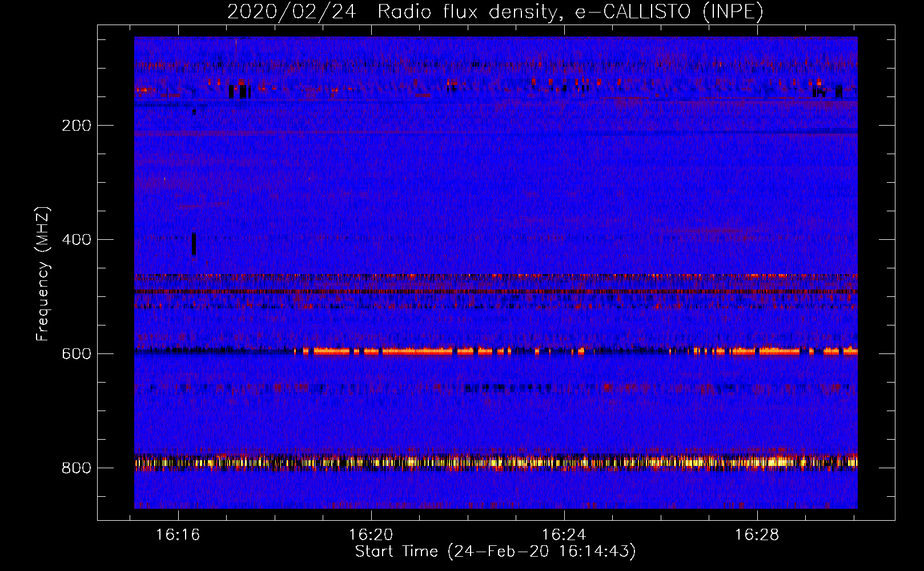Viewport: 924px width, 571px height.
Task: Click the 800 frequency tick label
Action: [x=77, y=468]
